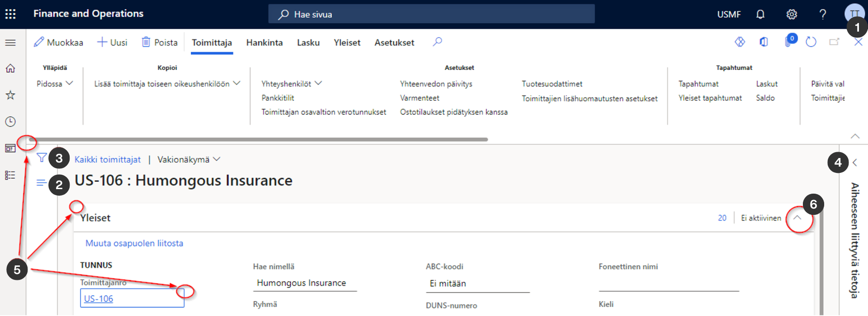
Task: Open in Office icon
Action: pyautogui.click(x=764, y=42)
